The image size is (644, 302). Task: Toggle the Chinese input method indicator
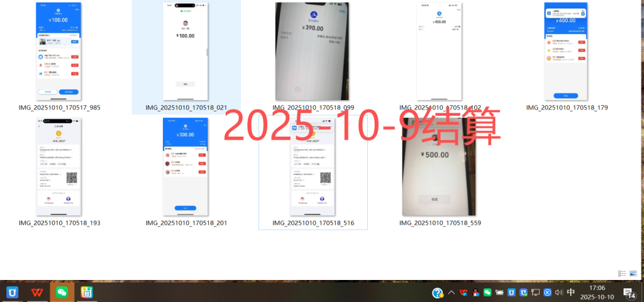tap(571, 293)
